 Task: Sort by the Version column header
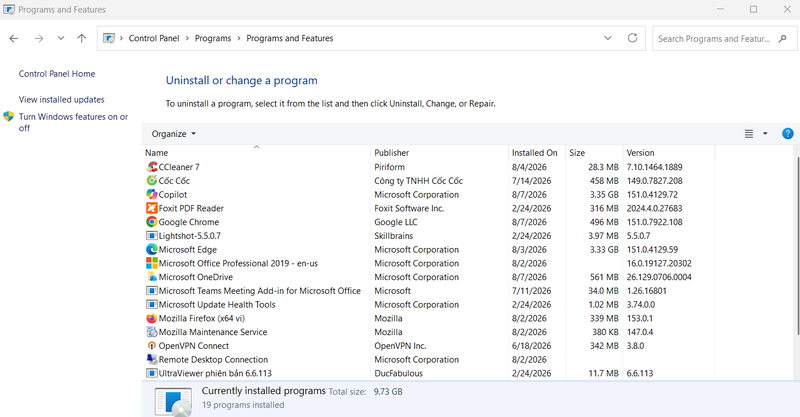[x=669, y=152]
